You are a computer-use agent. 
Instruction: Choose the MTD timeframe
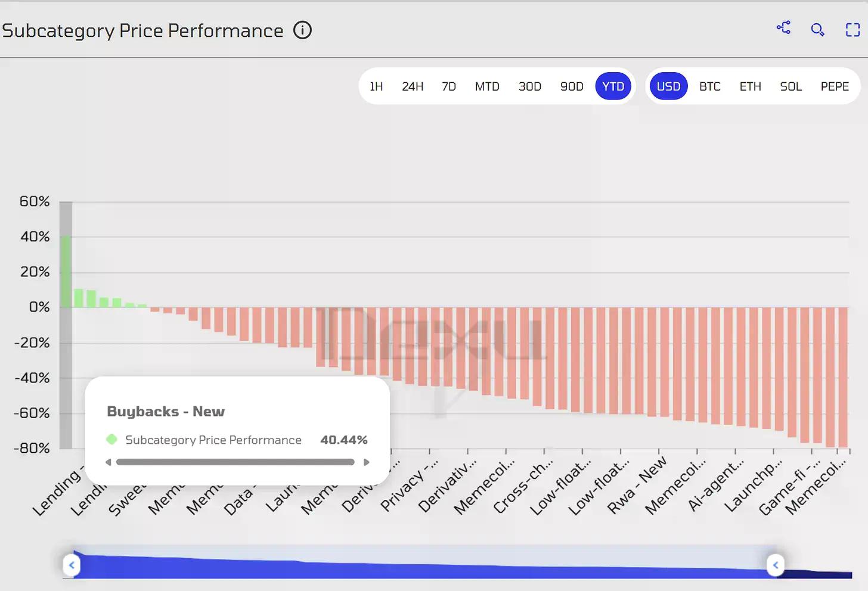(487, 87)
